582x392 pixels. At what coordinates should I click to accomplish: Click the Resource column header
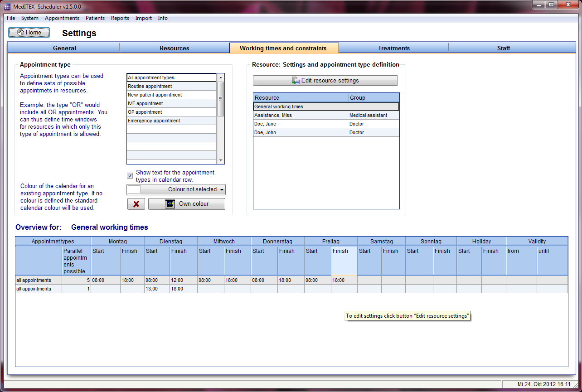[301, 97]
